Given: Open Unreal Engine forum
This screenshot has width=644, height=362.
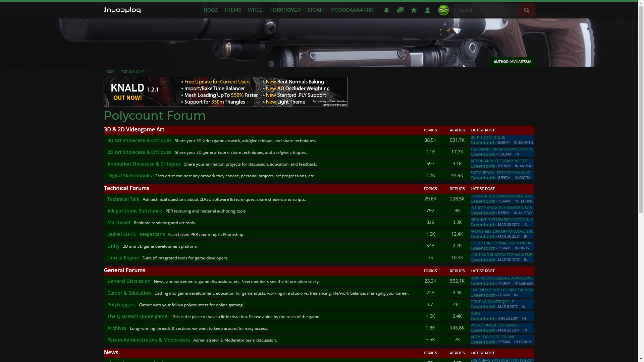Looking at the screenshot, I should tap(123, 258).
